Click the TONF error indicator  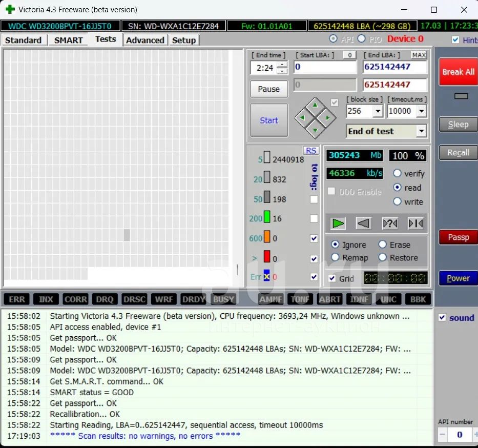(x=300, y=299)
